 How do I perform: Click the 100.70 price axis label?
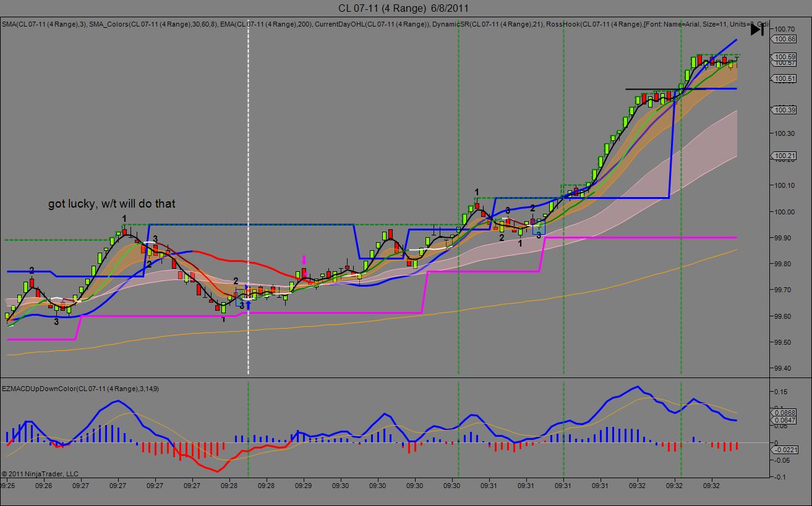pyautogui.click(x=785, y=29)
